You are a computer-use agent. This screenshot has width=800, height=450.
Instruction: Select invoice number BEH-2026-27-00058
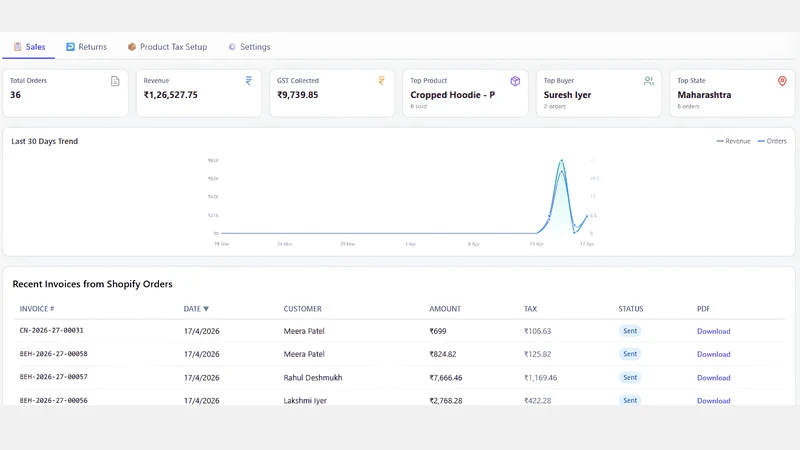[54, 354]
